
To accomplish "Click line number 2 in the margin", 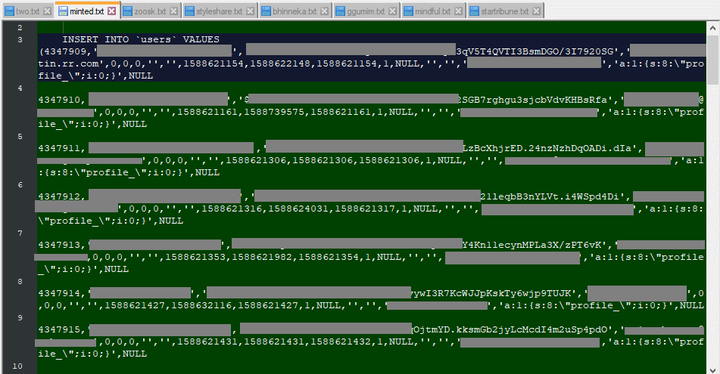I will coord(20,28).
